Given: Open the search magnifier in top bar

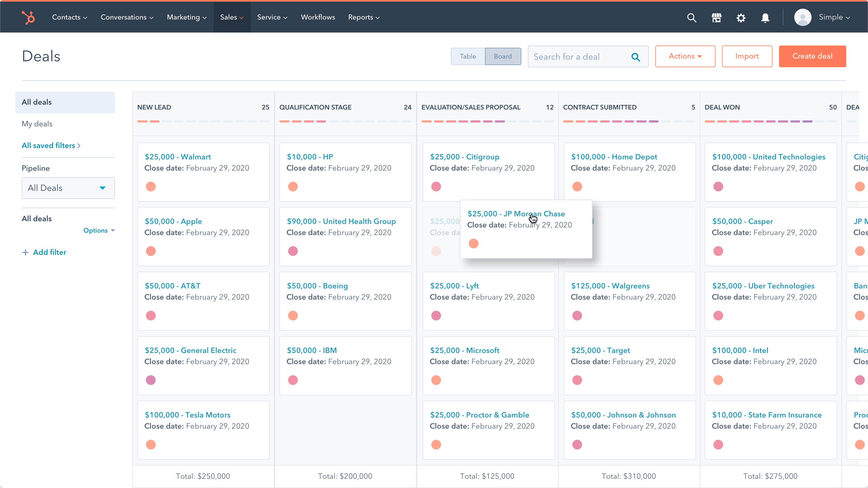Looking at the screenshot, I should pos(691,18).
